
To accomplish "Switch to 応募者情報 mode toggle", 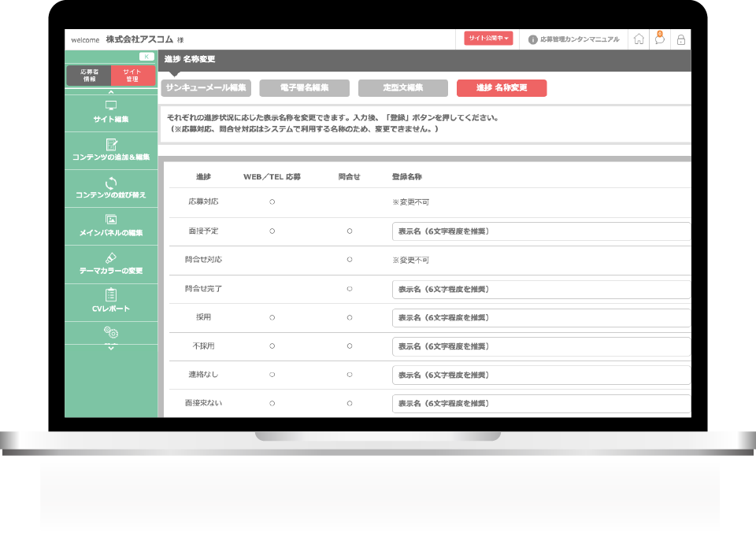I will coord(89,75).
